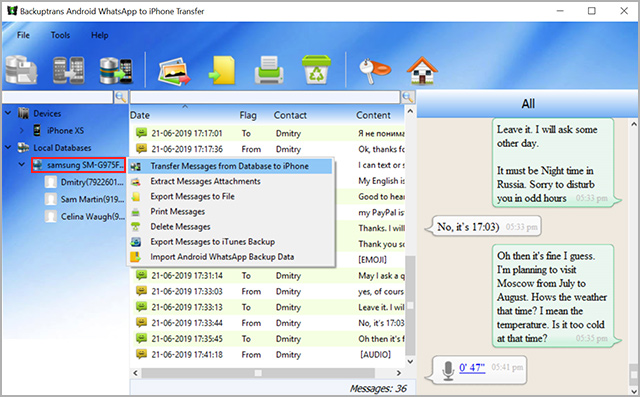Select the 21-06-2019 17:17:36 message row
Viewport: 640px width, 397px height.
269,149
